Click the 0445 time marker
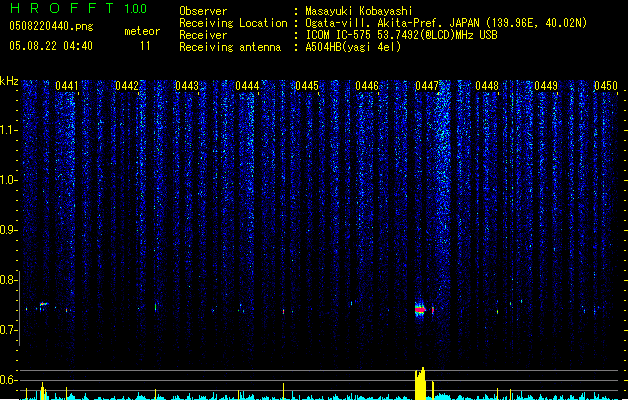 (x=307, y=86)
